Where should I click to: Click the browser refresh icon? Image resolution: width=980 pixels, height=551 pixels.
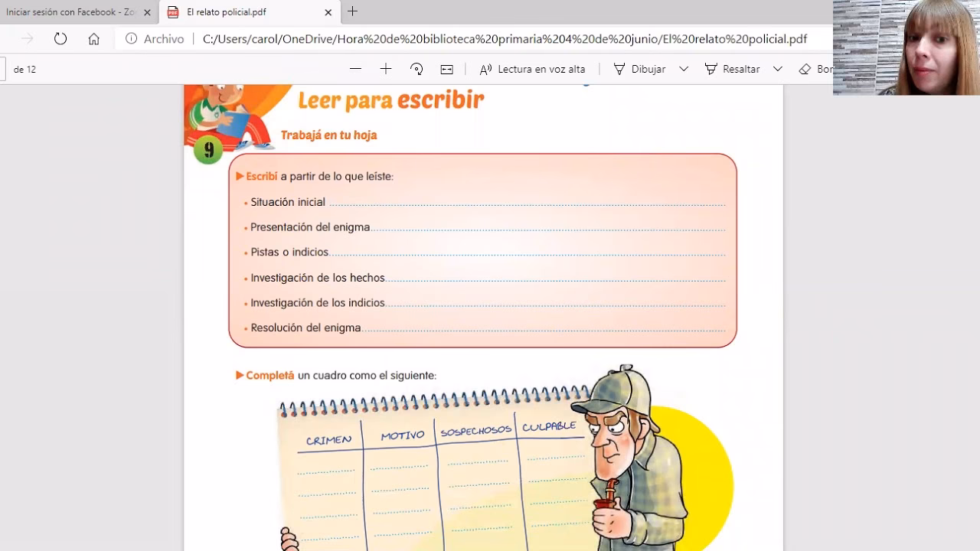pyautogui.click(x=60, y=39)
